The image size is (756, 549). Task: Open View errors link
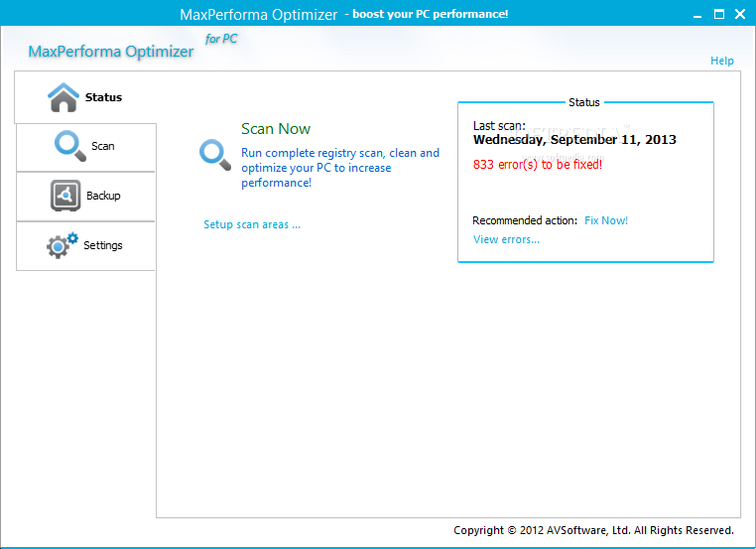click(506, 239)
